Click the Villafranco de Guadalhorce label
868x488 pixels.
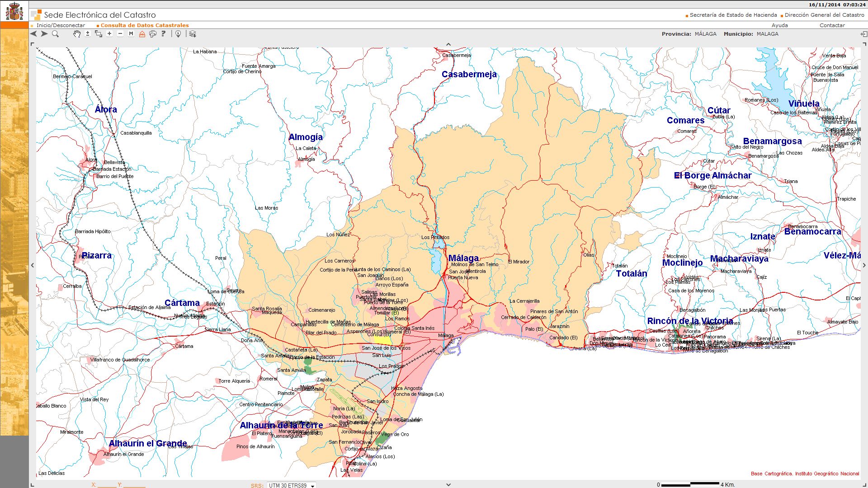tap(120, 360)
